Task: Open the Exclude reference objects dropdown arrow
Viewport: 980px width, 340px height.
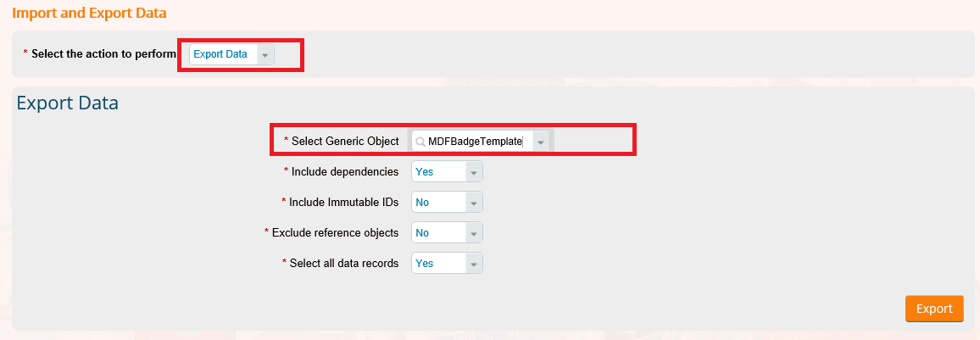Action: click(474, 233)
